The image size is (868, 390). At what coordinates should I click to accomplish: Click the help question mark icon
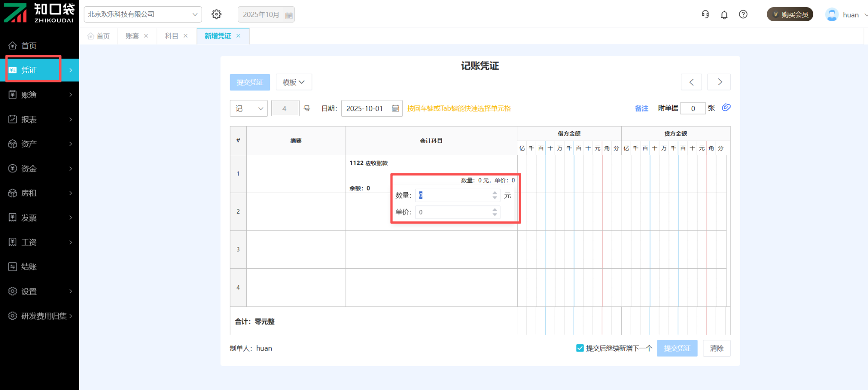click(x=743, y=14)
